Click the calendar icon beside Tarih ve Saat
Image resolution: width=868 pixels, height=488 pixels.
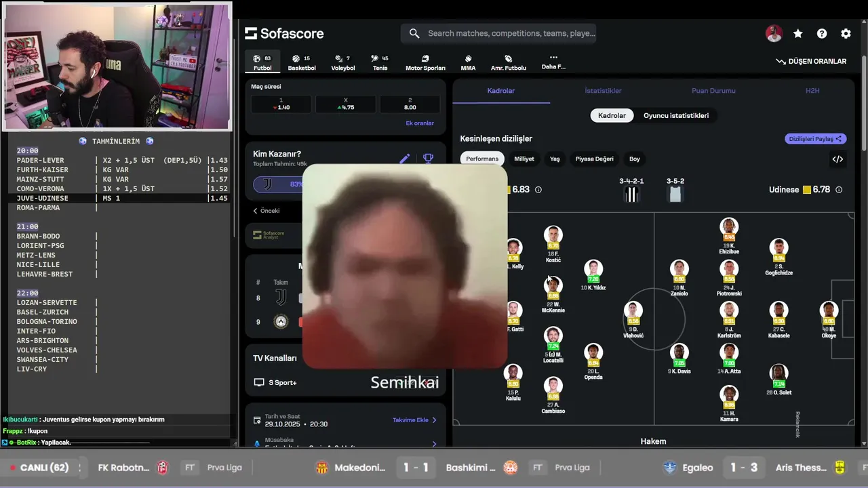(257, 420)
